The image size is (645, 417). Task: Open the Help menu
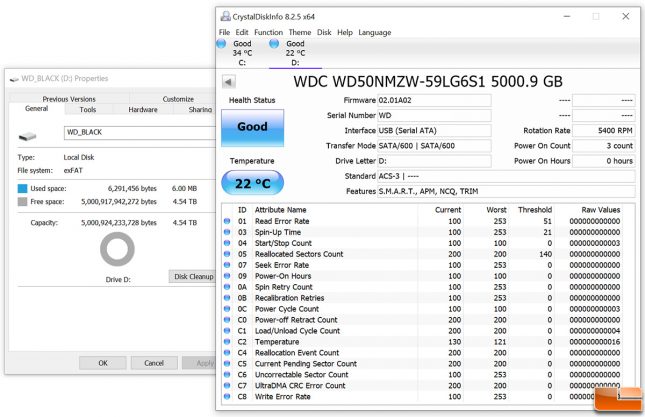[x=345, y=32]
